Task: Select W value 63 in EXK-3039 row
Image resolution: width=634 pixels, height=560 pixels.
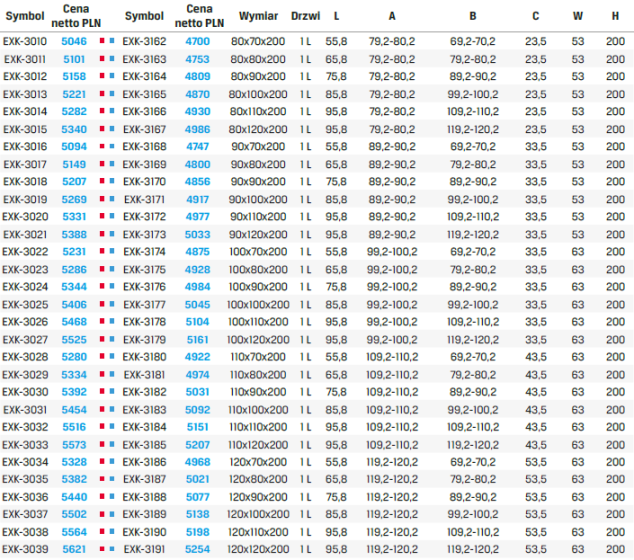Action: (578, 549)
